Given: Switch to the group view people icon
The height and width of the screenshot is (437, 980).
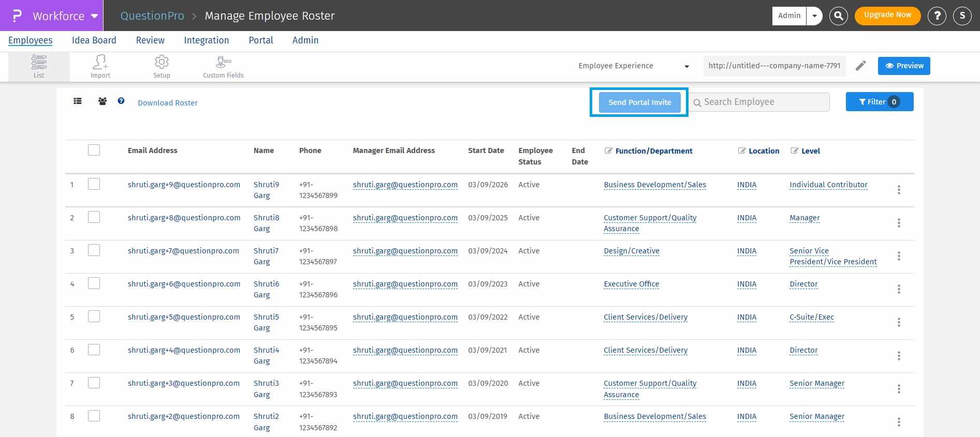Looking at the screenshot, I should pyautogui.click(x=103, y=101).
